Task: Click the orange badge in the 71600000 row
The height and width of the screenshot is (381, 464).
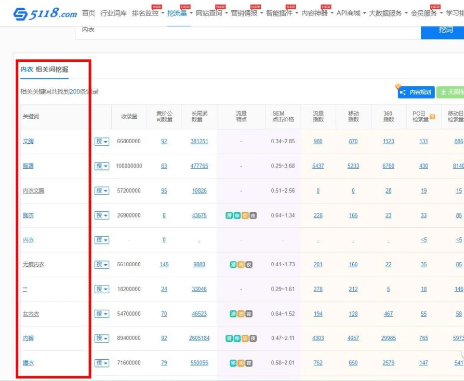Action: coord(241,363)
